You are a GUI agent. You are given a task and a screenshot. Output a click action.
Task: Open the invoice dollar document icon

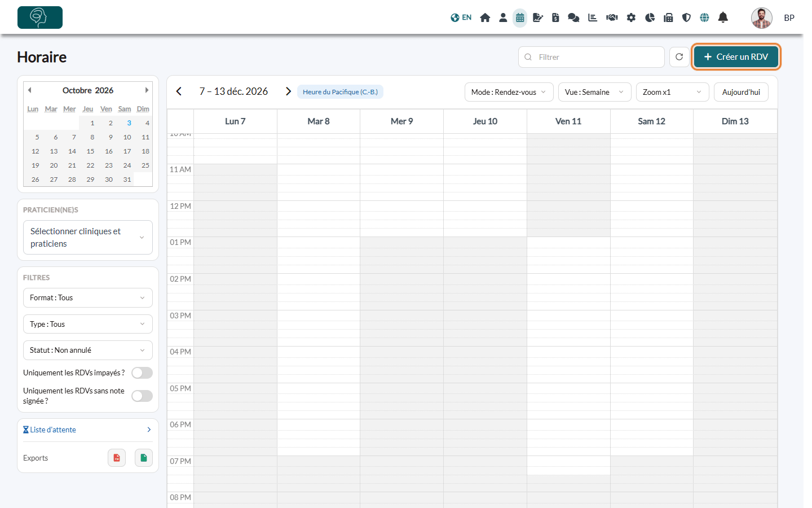(x=555, y=17)
